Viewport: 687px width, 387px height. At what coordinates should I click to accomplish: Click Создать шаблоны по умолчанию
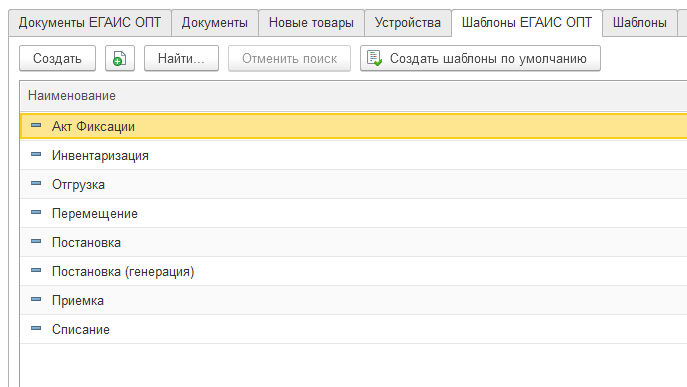point(480,58)
